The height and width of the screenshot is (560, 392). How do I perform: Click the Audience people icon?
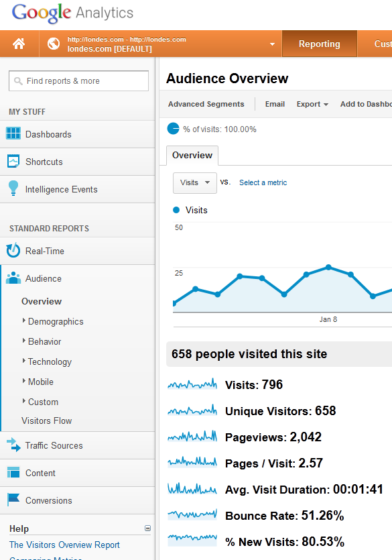pyautogui.click(x=13, y=278)
